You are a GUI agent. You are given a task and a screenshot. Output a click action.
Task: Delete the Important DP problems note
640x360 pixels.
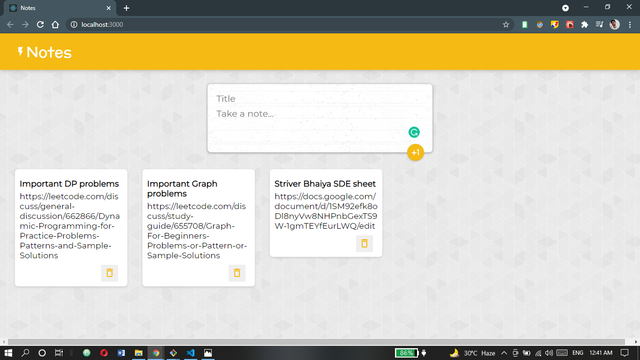coord(109,273)
